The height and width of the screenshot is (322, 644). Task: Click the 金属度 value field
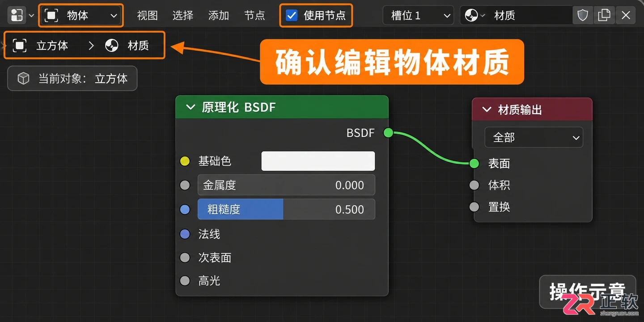286,185
